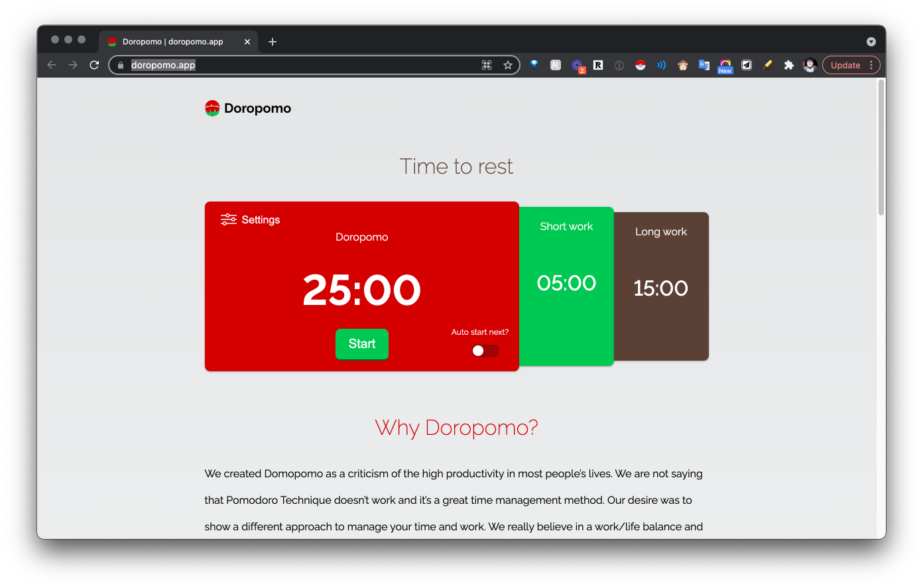Viewport: 923px width, 588px height.
Task: Click the green Start button
Action: click(x=362, y=344)
